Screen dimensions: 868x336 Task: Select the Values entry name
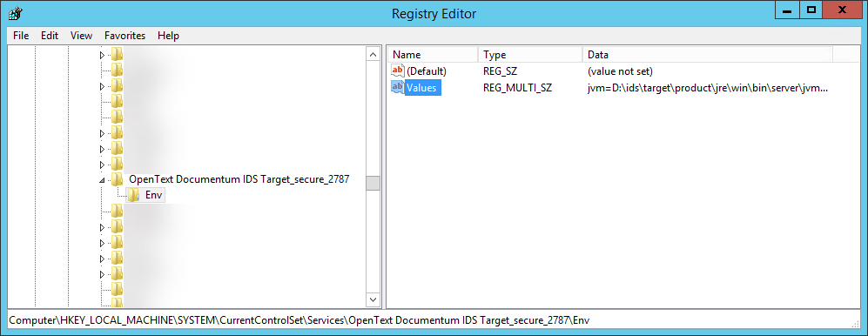pyautogui.click(x=422, y=87)
